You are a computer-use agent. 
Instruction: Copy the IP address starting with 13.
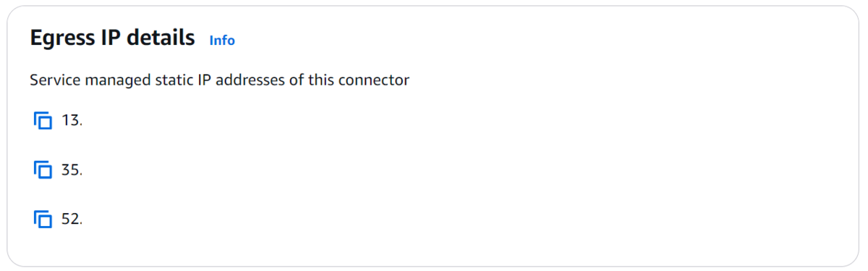(x=43, y=121)
